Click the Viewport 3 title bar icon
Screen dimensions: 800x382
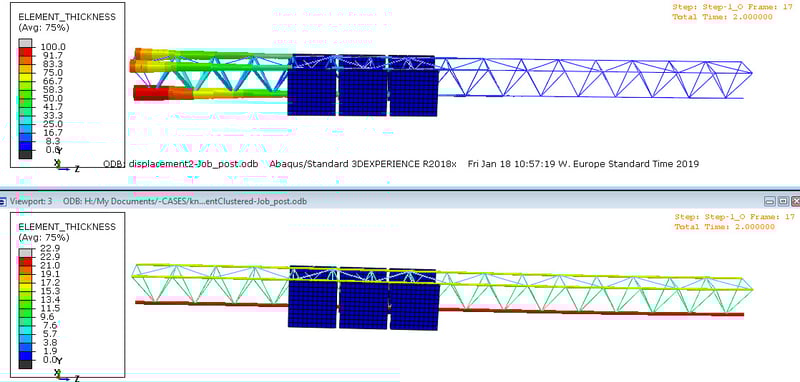[x=4, y=201]
